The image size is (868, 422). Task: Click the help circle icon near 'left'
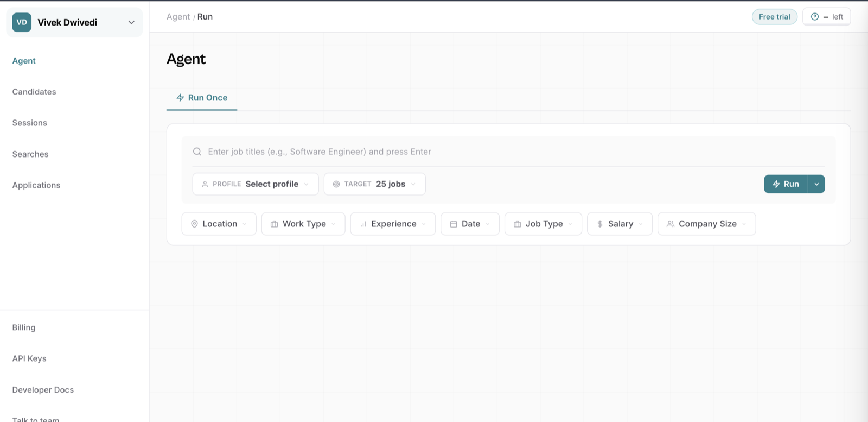click(814, 17)
